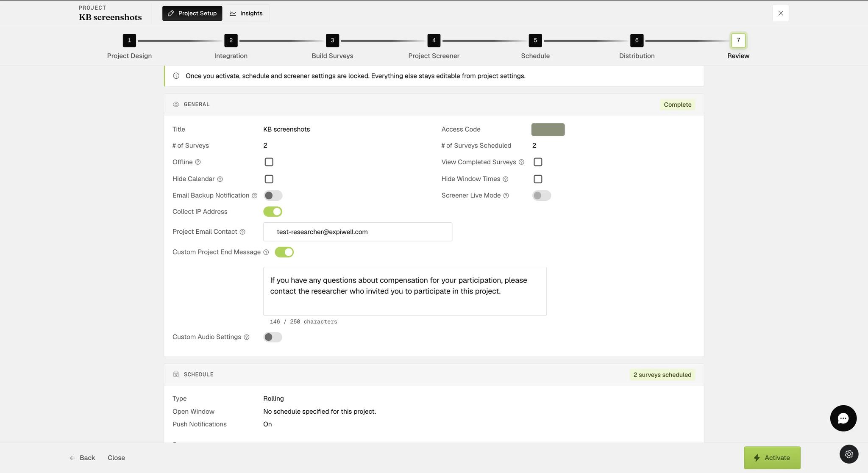Click the Back button
The width and height of the screenshot is (868, 473).
82,458
